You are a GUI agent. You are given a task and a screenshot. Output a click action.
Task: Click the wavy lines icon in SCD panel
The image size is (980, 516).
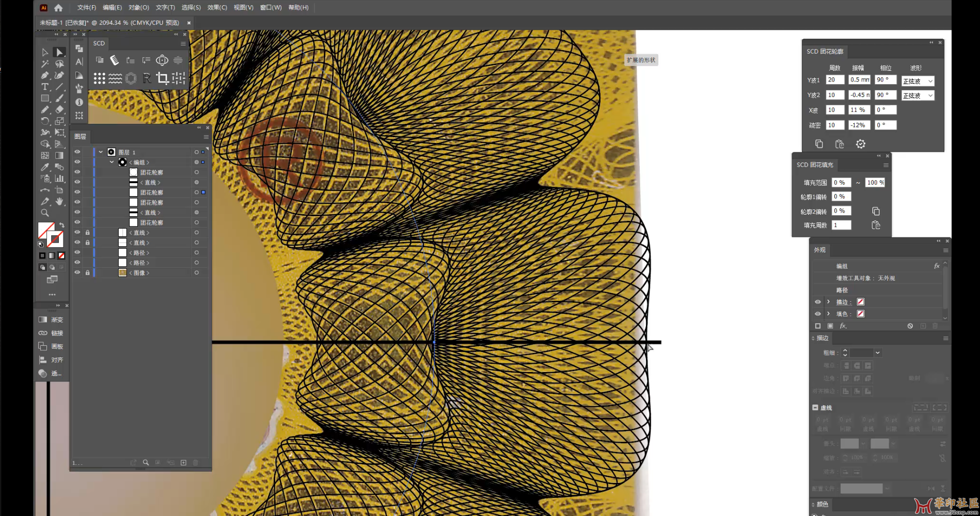pos(115,78)
